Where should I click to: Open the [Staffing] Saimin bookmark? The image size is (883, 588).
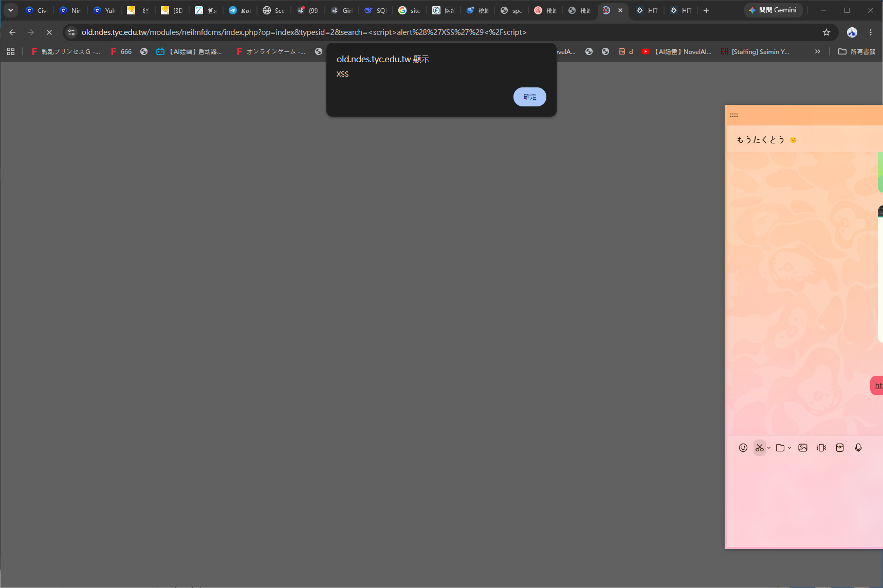(755, 51)
